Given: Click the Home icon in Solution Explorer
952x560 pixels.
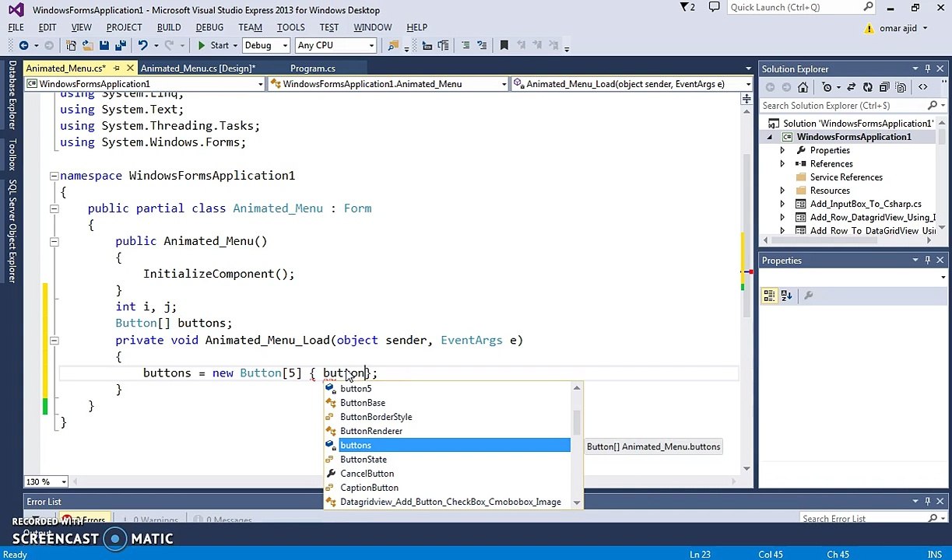Looking at the screenshot, I should tap(803, 87).
